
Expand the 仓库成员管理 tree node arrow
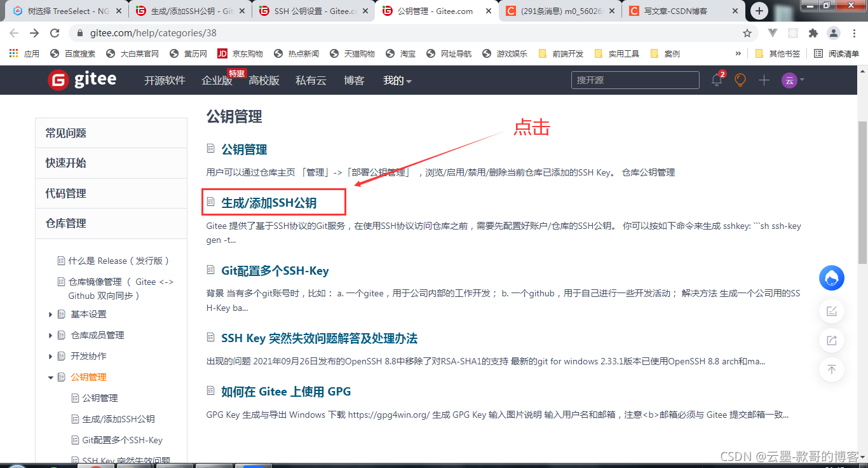tap(51, 336)
